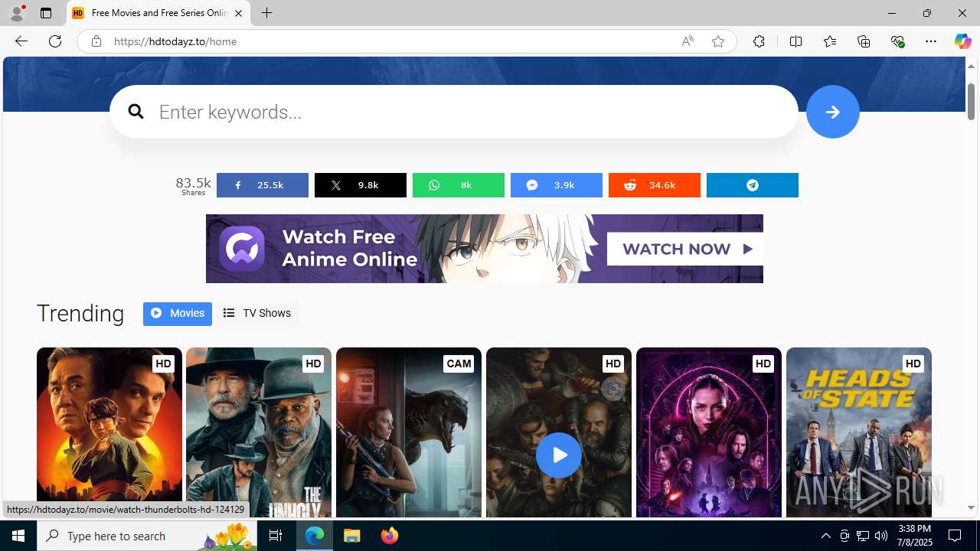Share via WhatsApp button showing 8k

tap(458, 185)
